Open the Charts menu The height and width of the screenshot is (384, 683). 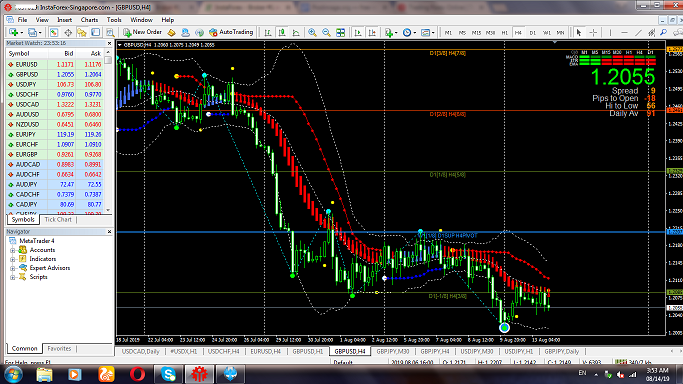pos(89,20)
